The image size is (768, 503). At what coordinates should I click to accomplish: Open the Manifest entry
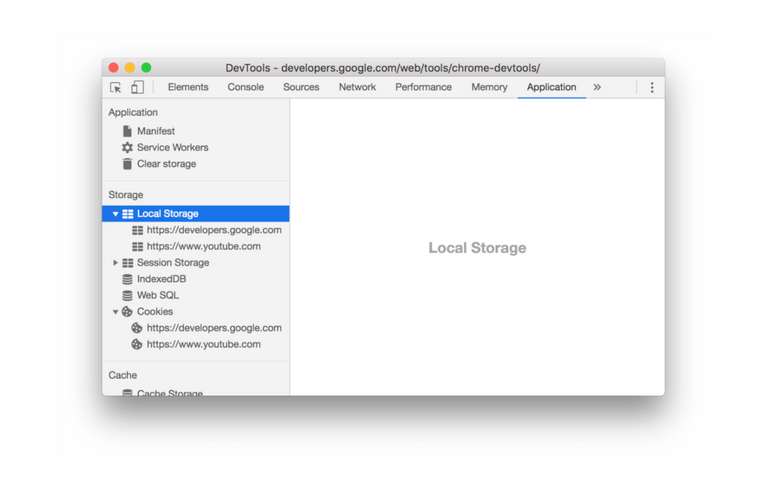click(x=156, y=131)
